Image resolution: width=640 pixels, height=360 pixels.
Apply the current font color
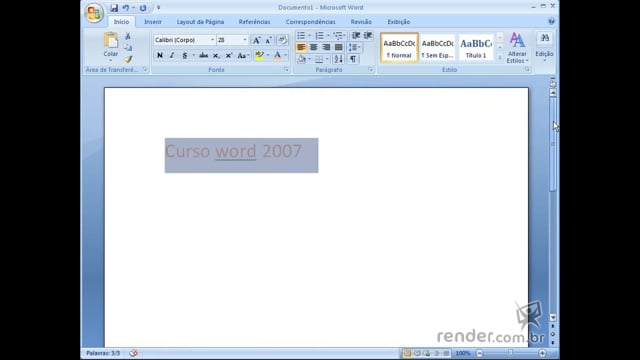point(278,56)
